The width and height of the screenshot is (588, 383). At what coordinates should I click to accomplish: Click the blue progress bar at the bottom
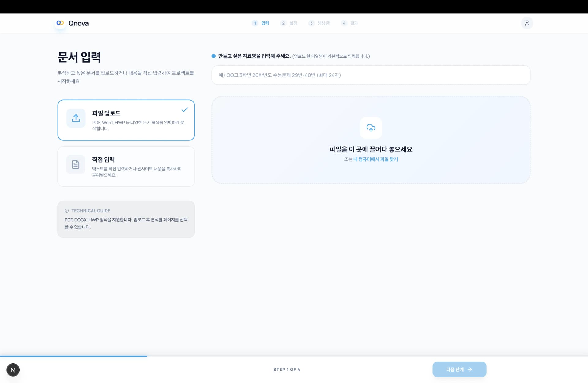(73, 356)
